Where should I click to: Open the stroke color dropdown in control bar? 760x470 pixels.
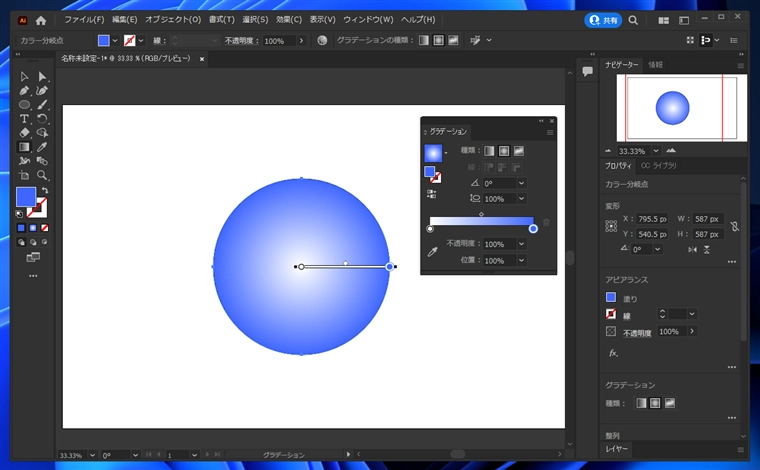[x=141, y=41]
